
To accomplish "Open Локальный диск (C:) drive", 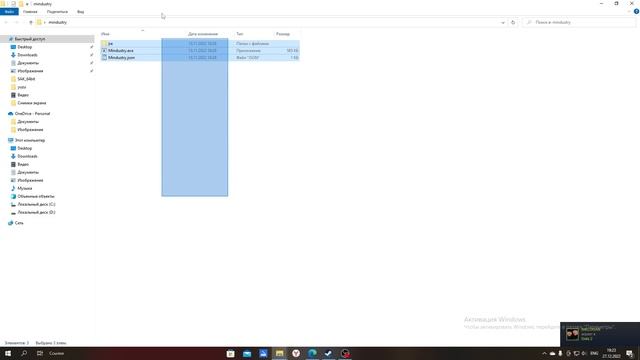I will pyautogui.click(x=36, y=204).
